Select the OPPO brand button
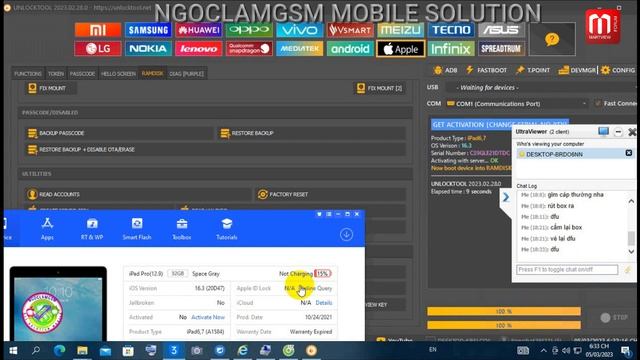This screenshot has width=640, height=360. pos(249,30)
